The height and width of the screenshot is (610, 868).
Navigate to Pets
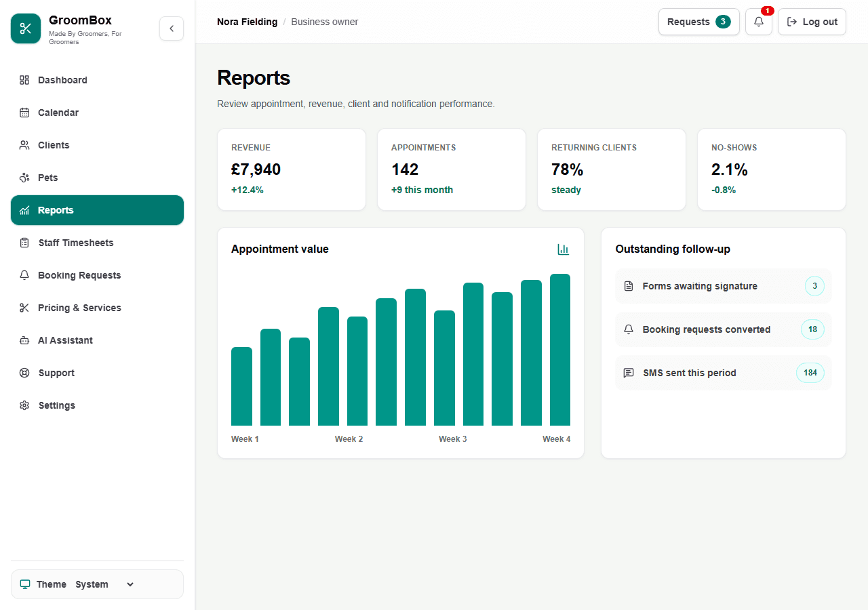[97, 178]
